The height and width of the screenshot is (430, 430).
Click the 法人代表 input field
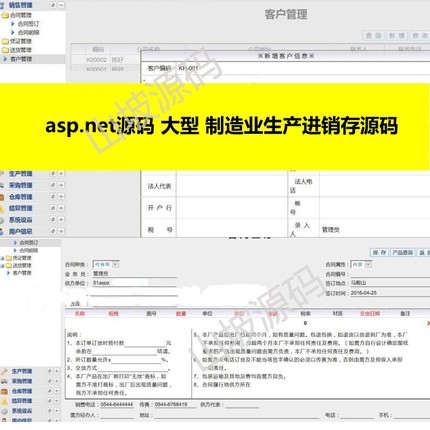click(232, 186)
